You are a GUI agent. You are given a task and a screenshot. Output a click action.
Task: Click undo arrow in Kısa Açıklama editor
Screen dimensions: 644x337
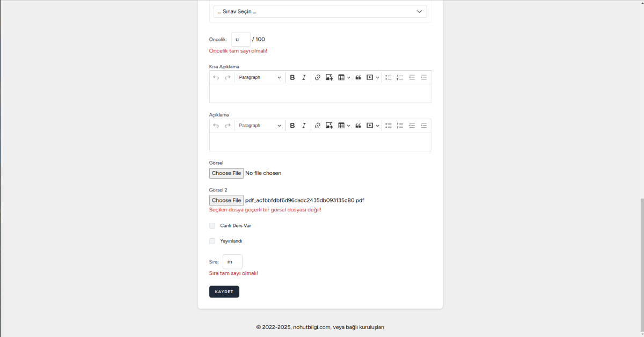[x=216, y=78]
